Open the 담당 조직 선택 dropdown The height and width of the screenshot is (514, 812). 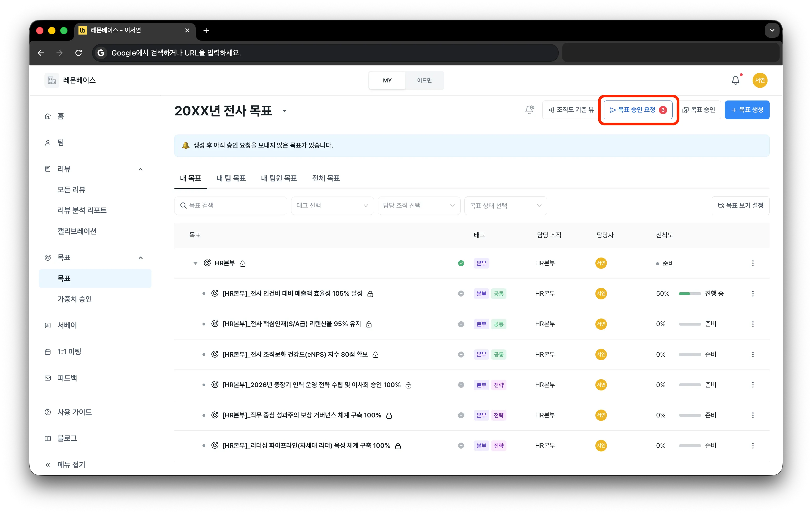click(419, 205)
